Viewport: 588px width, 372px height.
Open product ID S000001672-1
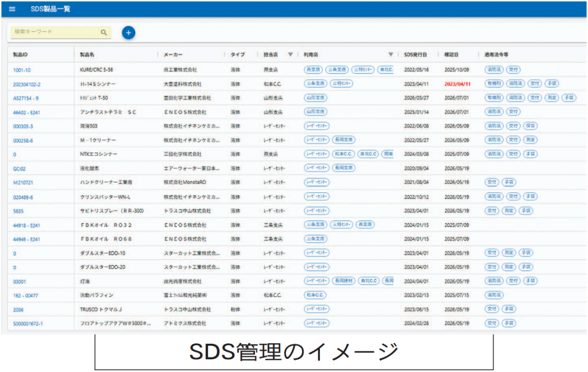tap(28, 324)
